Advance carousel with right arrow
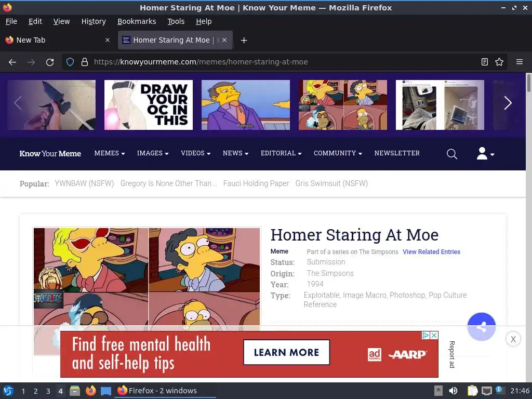The height and width of the screenshot is (399, 532). coord(508,103)
